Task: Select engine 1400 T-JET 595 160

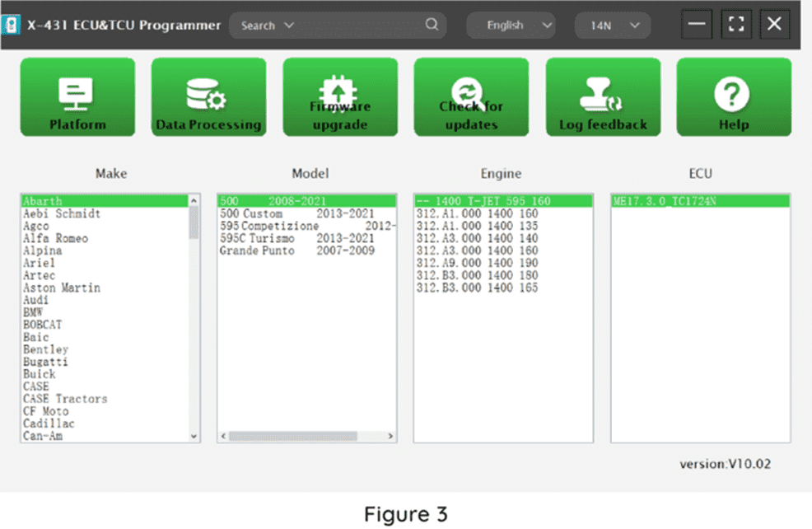Action: point(503,201)
